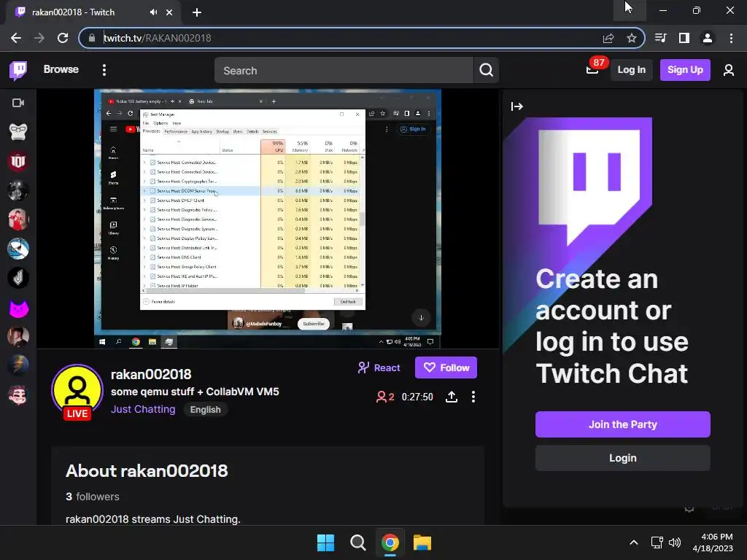The image size is (747, 560).
Task: Open File Explorer from taskbar
Action: pyautogui.click(x=422, y=542)
